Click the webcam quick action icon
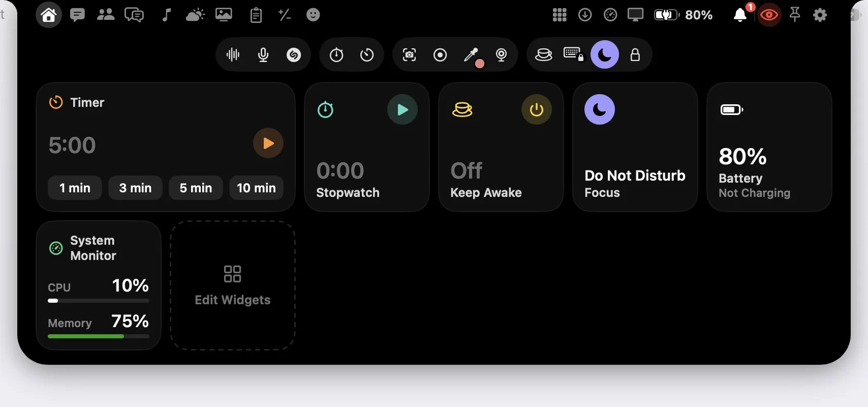 coord(502,54)
